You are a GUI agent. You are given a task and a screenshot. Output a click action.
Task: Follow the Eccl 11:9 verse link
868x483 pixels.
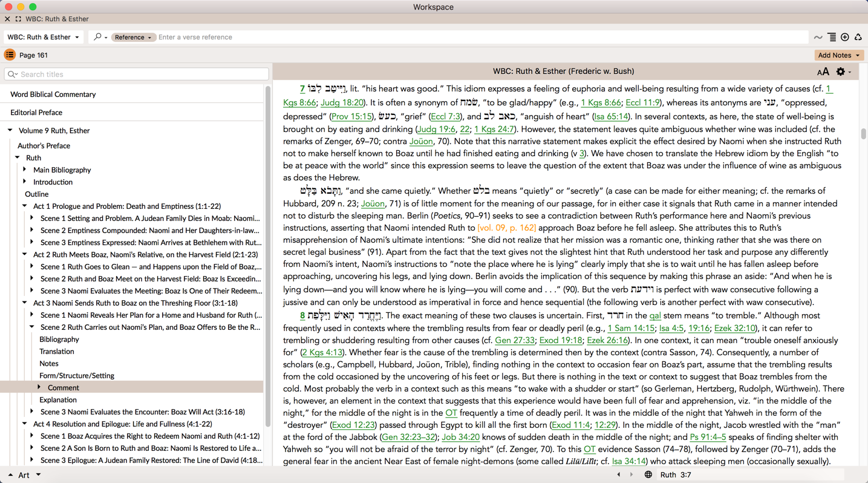(642, 103)
